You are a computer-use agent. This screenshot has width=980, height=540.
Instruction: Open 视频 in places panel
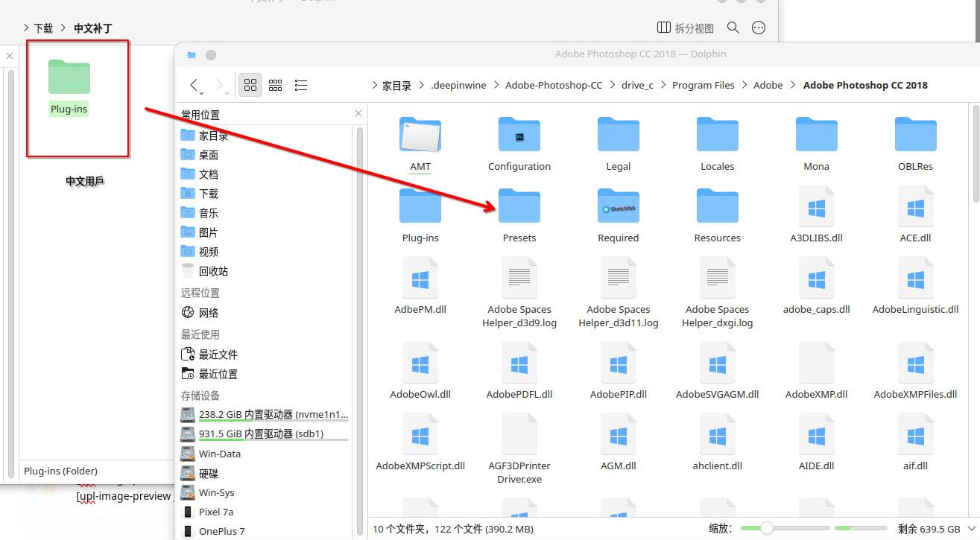(x=267, y=252)
